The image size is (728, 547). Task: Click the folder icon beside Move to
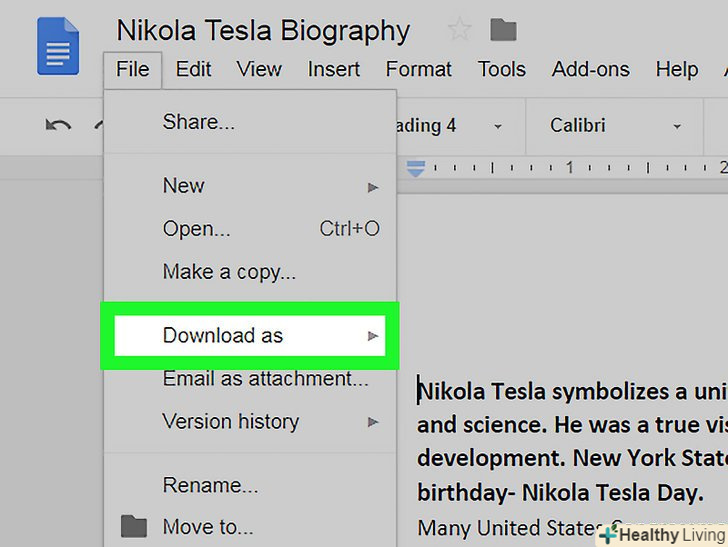click(x=134, y=526)
